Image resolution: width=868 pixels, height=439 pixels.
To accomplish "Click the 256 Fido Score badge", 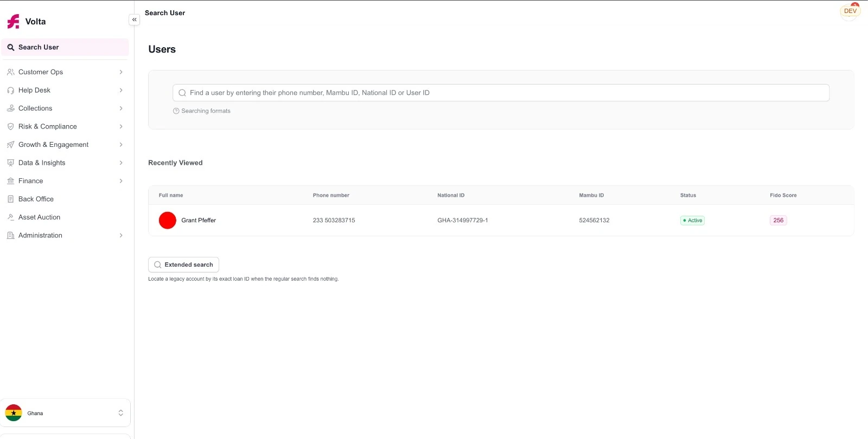I will click(x=778, y=221).
